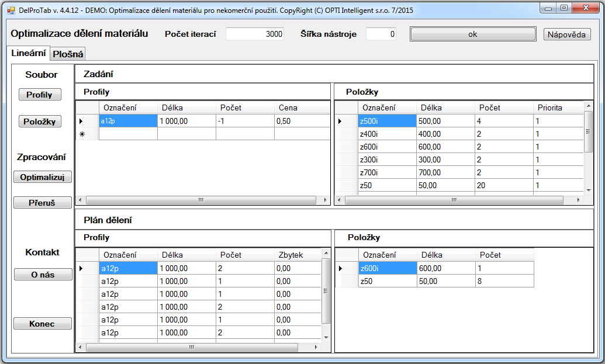Select the z400i row in Položky table
The width and height of the screenshot is (605, 364).
pos(386,134)
